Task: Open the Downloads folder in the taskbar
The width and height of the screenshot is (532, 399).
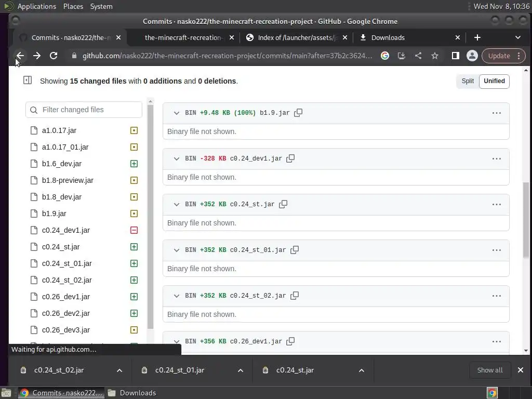Action: tap(132, 393)
